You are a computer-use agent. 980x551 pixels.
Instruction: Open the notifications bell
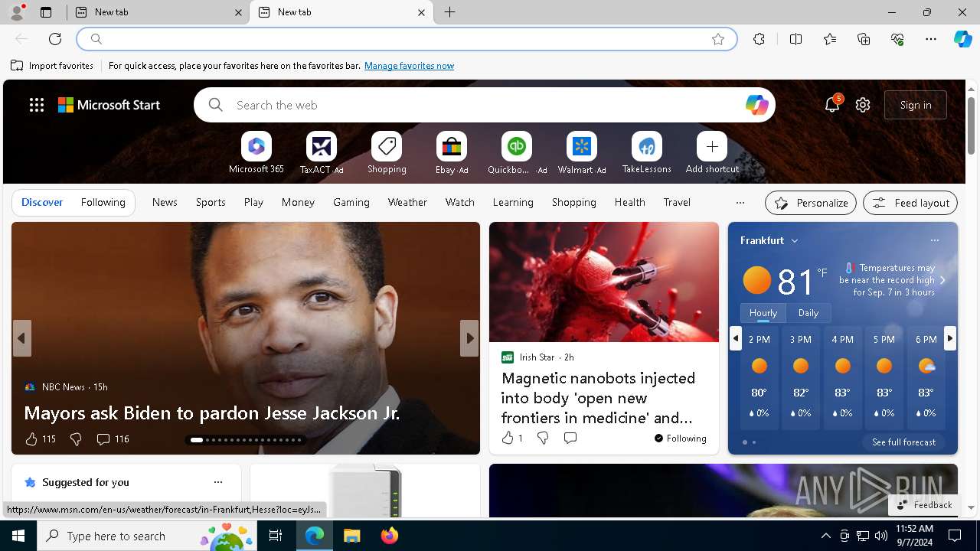(x=832, y=105)
